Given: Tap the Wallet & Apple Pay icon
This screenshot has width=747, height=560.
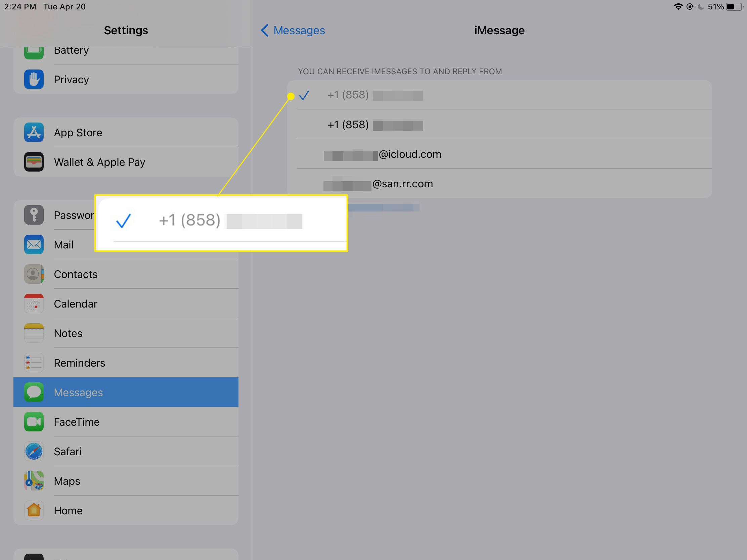Looking at the screenshot, I should click(34, 162).
